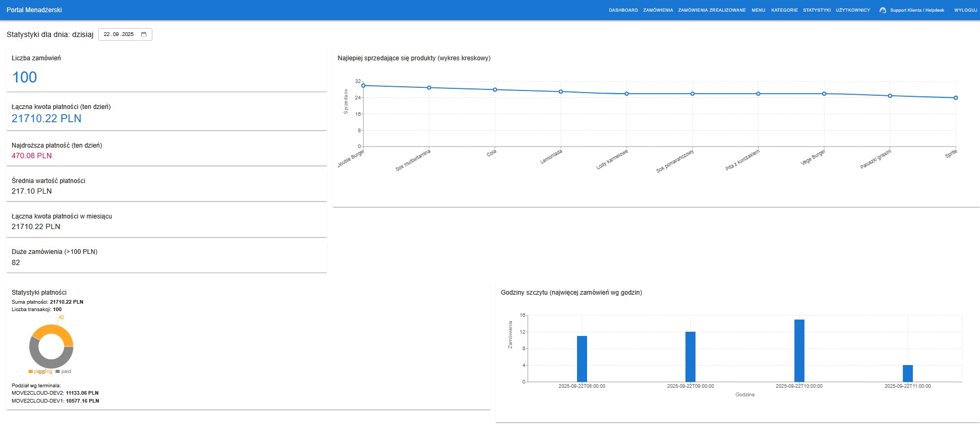The height and width of the screenshot is (446, 980).
Task: Go to Zamówienia page
Action: click(x=658, y=10)
